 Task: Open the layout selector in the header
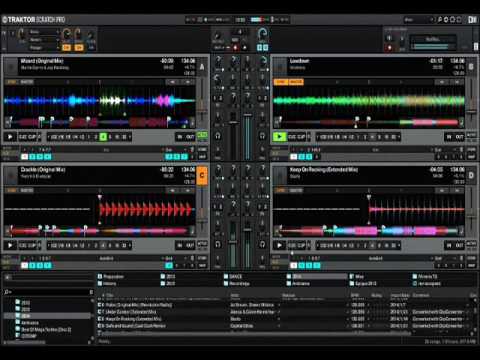coord(419,20)
